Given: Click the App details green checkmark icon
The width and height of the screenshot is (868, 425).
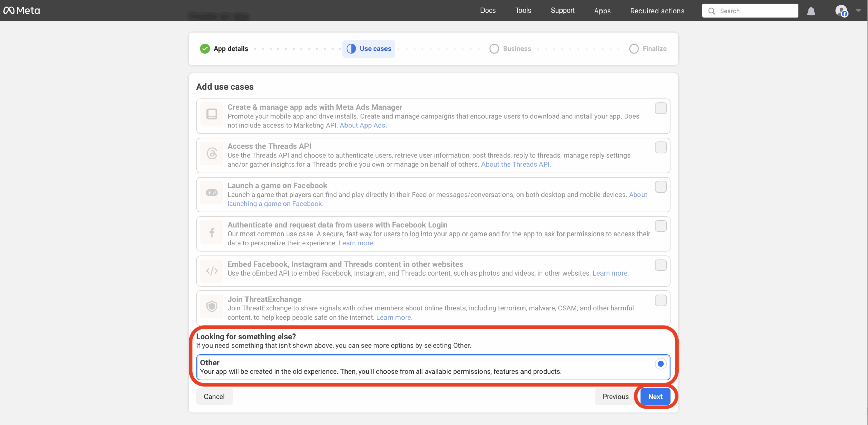Looking at the screenshot, I should click(205, 49).
